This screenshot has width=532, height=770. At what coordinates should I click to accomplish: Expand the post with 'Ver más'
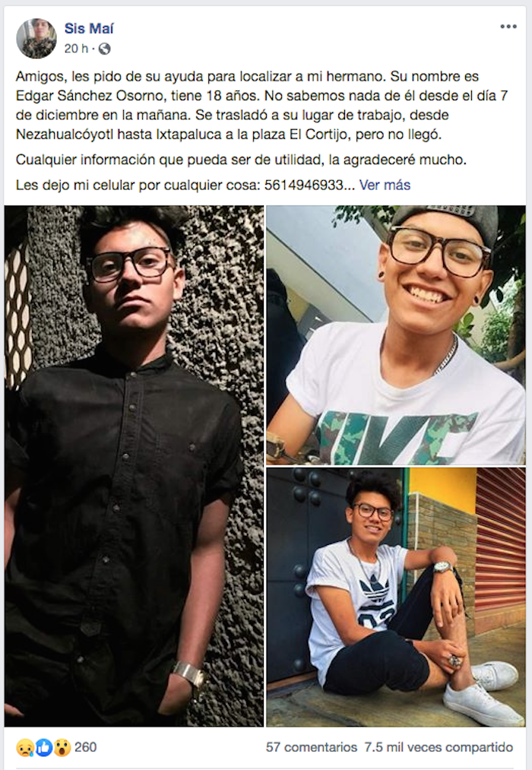pyautogui.click(x=385, y=185)
